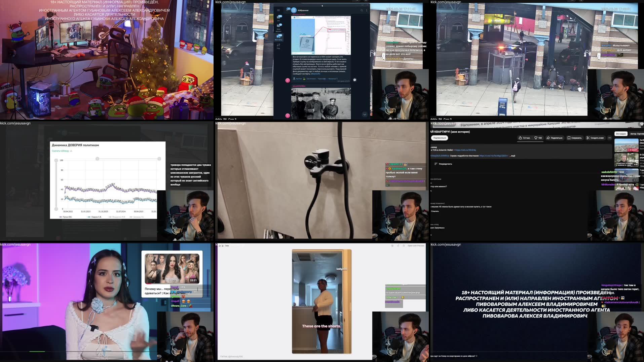Switch to the Все видео tab

[621, 134]
